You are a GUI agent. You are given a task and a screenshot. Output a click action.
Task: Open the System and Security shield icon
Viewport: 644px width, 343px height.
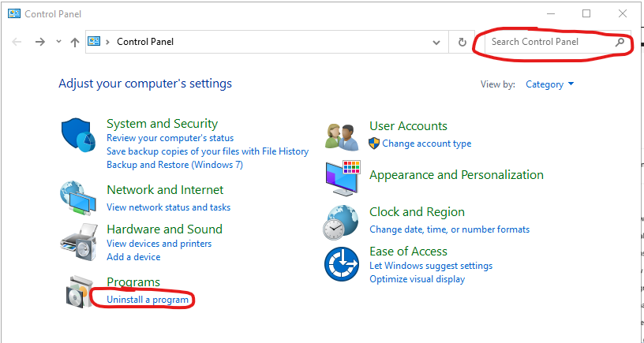point(78,136)
